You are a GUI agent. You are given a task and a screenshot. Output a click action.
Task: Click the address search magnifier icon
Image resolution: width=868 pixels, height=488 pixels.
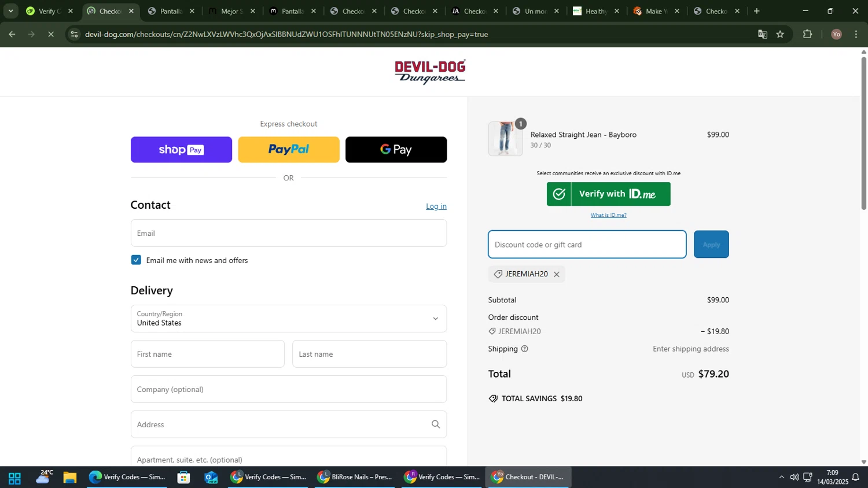(x=436, y=424)
